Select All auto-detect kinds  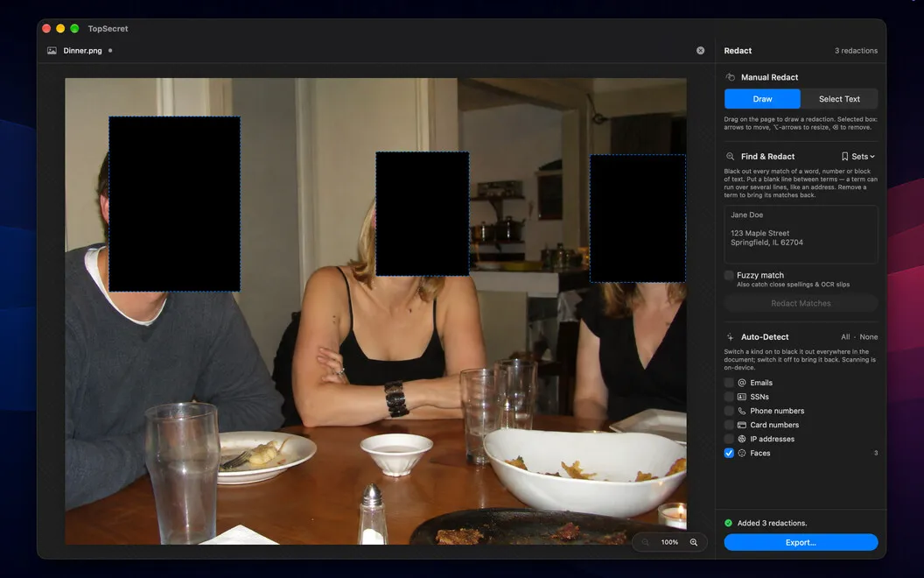tap(845, 337)
